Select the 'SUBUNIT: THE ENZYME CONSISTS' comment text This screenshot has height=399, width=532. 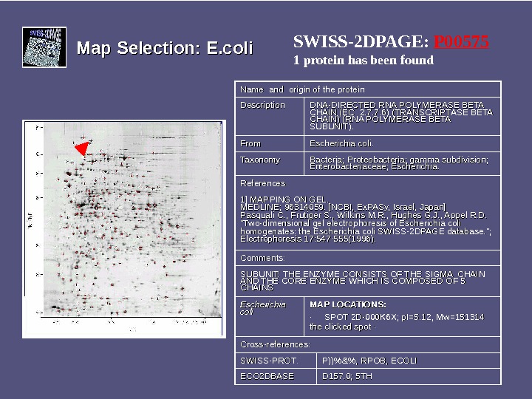click(363, 281)
